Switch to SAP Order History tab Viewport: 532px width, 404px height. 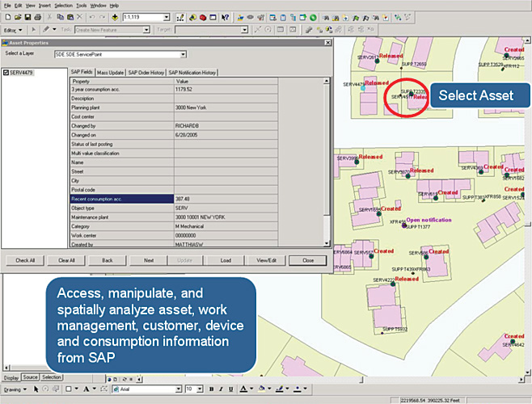pos(146,73)
